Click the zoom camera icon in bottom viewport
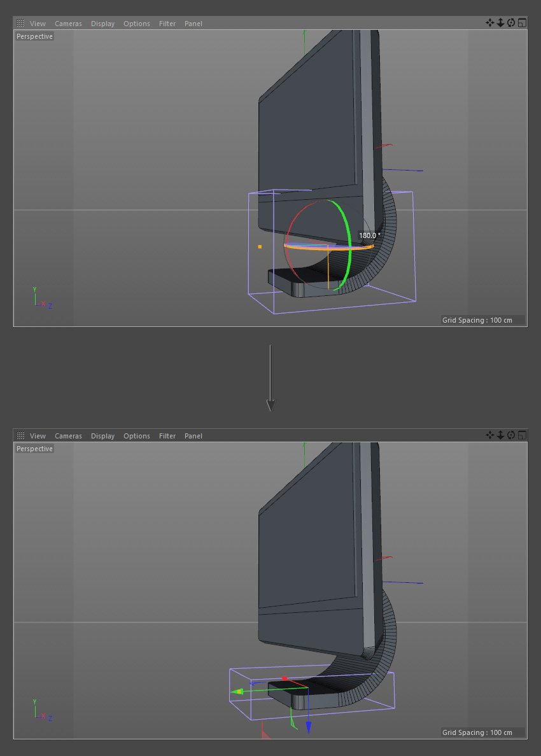The image size is (541, 756). (500, 435)
